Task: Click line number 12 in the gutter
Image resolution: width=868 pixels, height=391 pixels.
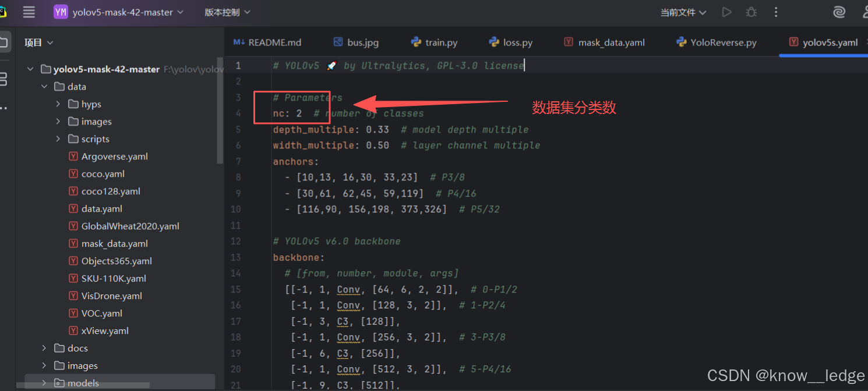Action: tap(235, 241)
